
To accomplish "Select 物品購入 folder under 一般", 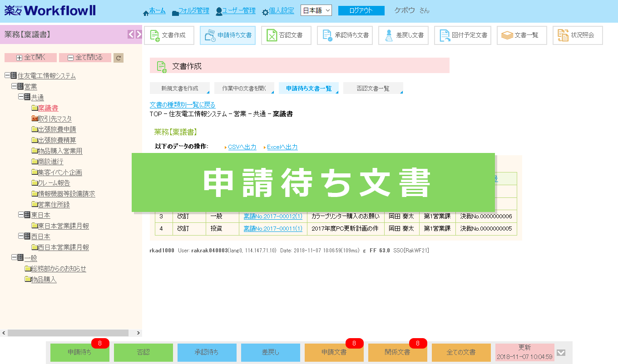I will (44, 280).
